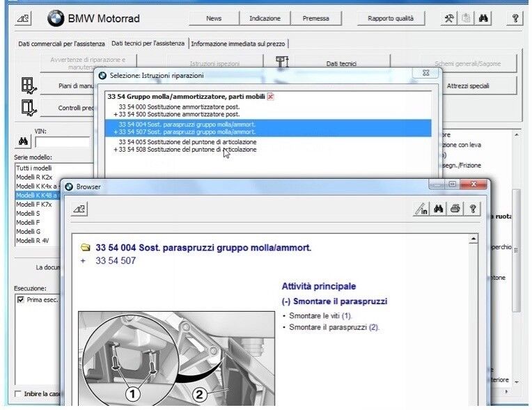Click the red X icon next to group title
Image resolution: width=532 pixels, height=410 pixels.
click(271, 97)
